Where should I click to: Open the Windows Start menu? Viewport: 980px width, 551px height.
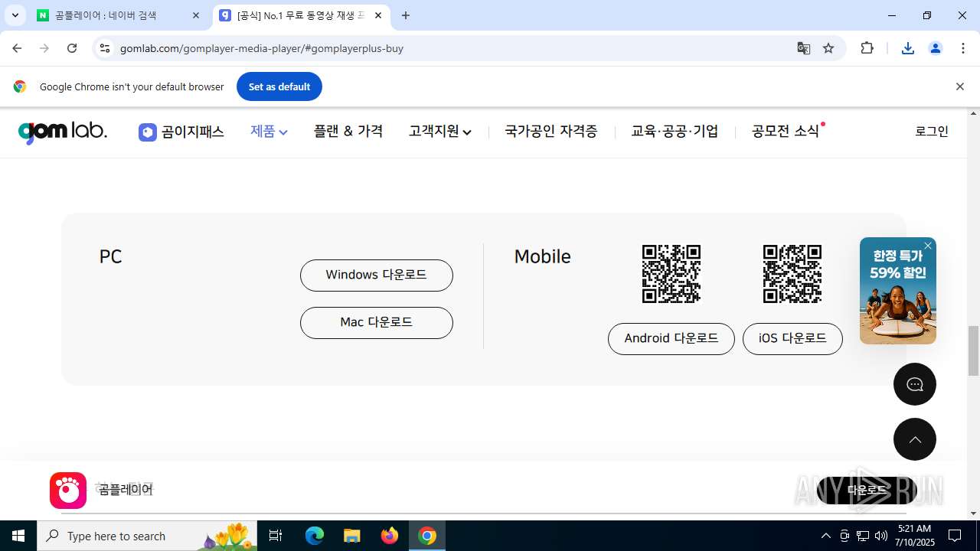18,536
